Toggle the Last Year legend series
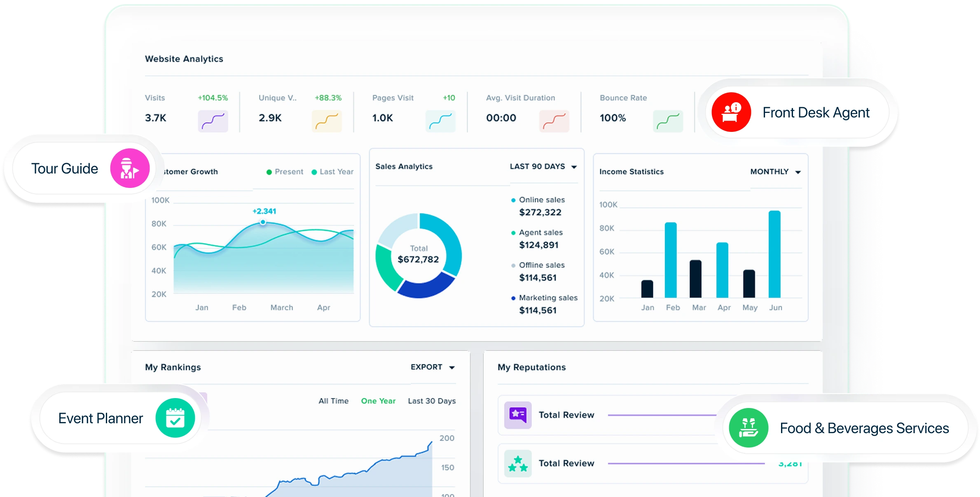 pos(332,172)
